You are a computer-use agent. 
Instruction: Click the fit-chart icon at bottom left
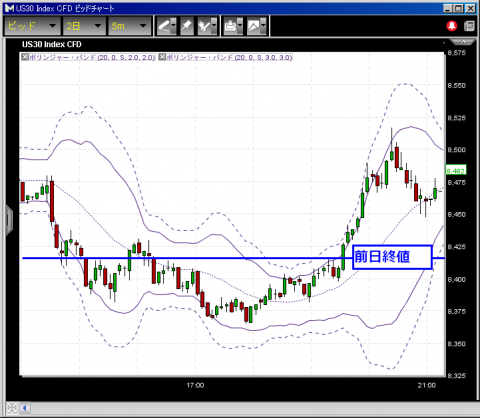[x=12, y=407]
